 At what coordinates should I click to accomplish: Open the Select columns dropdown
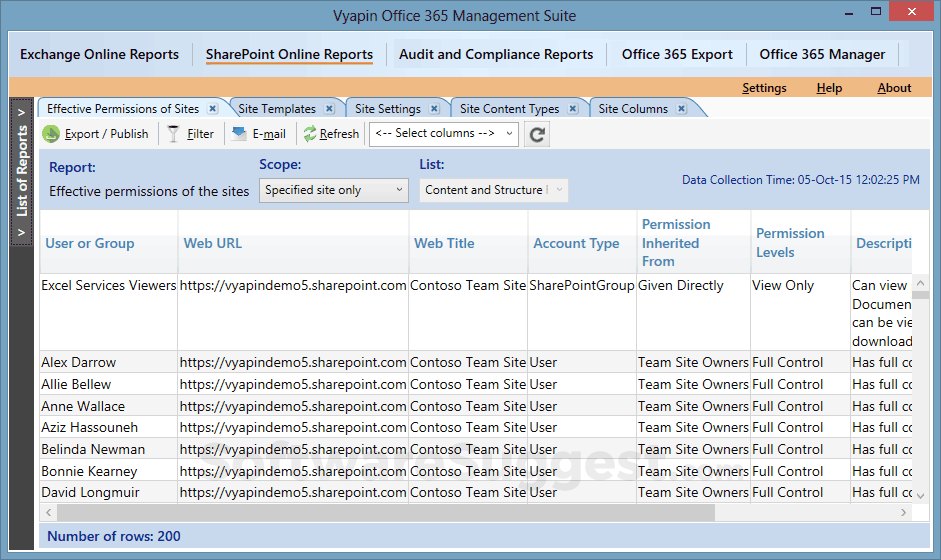coord(444,134)
